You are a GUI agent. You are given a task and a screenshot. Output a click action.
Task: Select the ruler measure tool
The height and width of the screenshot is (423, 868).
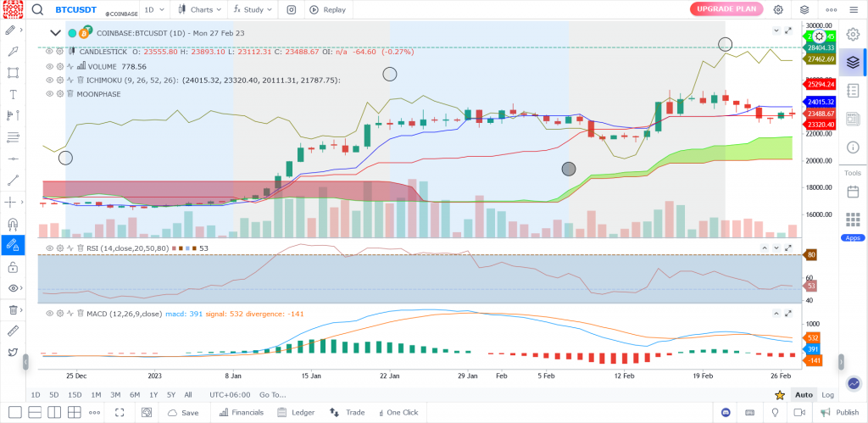tap(14, 331)
